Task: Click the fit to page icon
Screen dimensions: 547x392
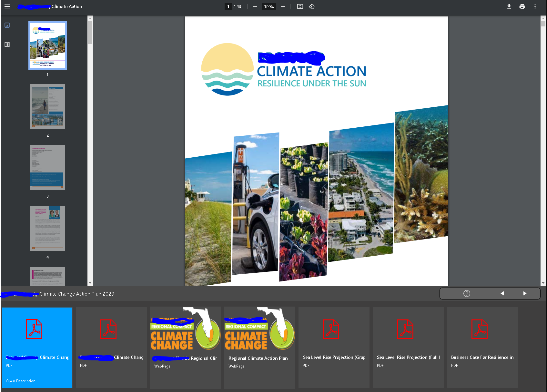Action: pos(300,6)
